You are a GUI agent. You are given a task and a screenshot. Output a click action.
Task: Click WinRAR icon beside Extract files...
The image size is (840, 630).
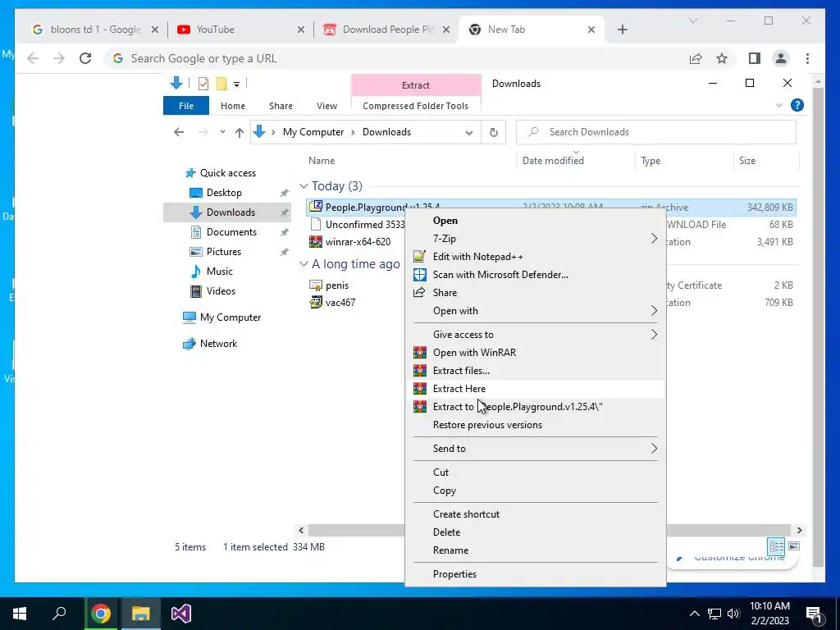tap(419, 370)
